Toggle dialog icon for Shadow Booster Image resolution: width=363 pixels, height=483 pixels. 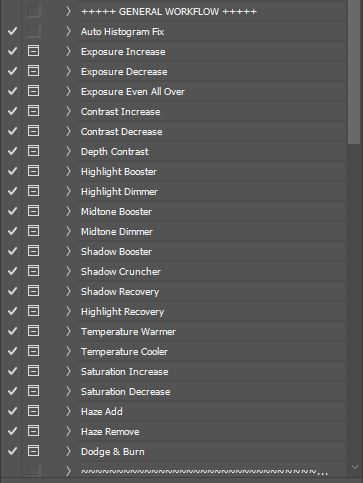(x=33, y=251)
